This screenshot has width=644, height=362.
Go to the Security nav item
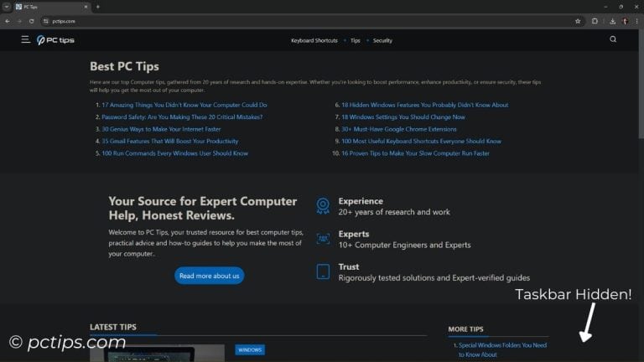[382, 40]
